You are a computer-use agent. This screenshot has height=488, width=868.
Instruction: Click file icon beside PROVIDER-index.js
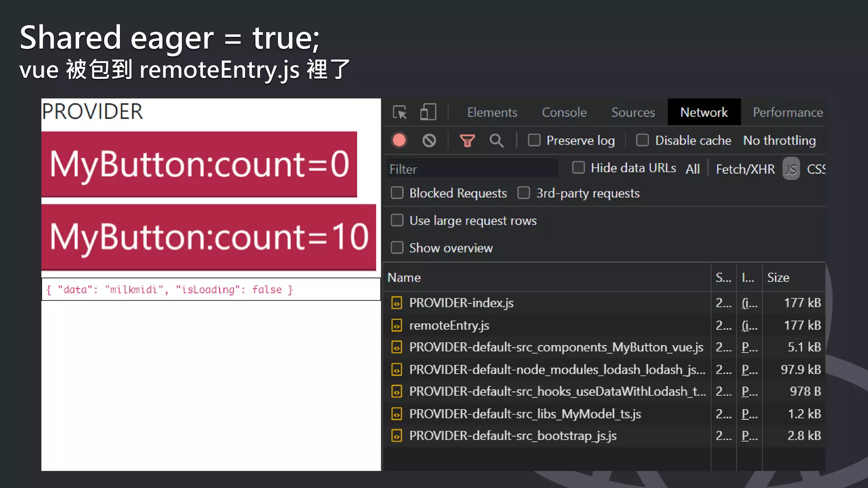coord(397,303)
